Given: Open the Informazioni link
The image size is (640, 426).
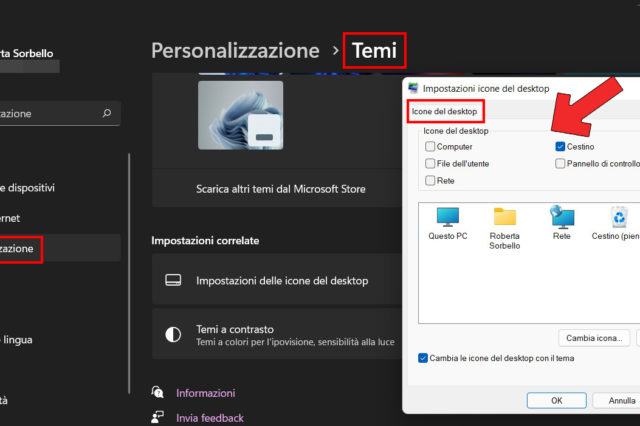Looking at the screenshot, I should click(x=206, y=393).
